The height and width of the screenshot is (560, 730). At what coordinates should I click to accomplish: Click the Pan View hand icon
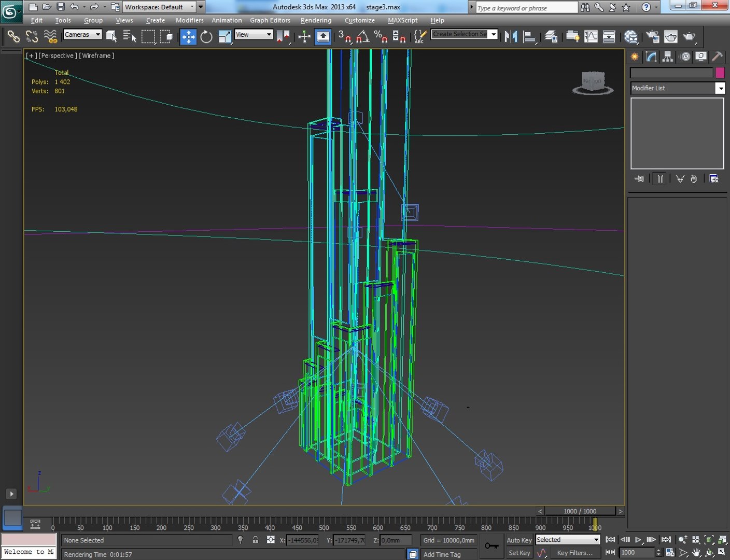click(x=696, y=553)
